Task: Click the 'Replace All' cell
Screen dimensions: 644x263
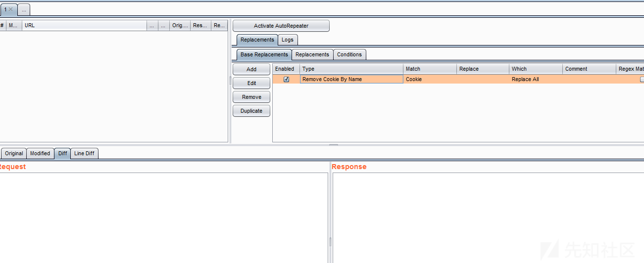Action: coord(536,79)
